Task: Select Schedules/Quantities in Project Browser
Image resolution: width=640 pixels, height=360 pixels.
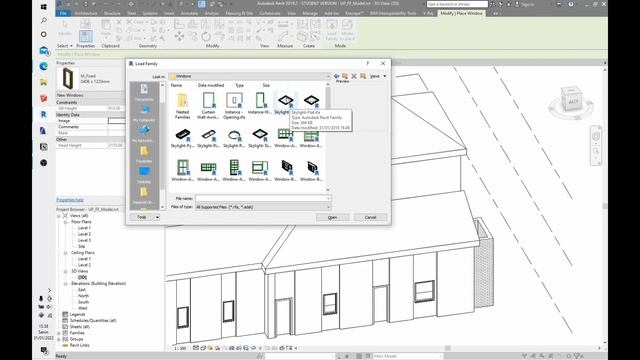Action: (93, 320)
